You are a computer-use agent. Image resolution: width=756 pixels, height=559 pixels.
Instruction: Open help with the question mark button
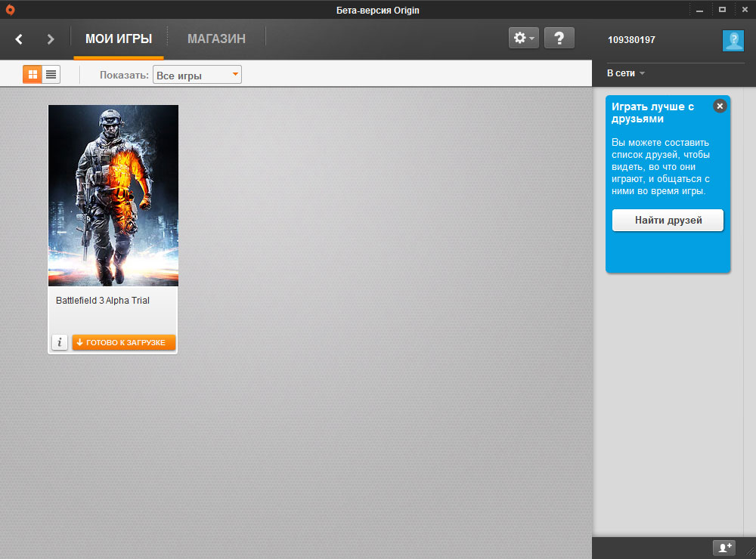559,39
